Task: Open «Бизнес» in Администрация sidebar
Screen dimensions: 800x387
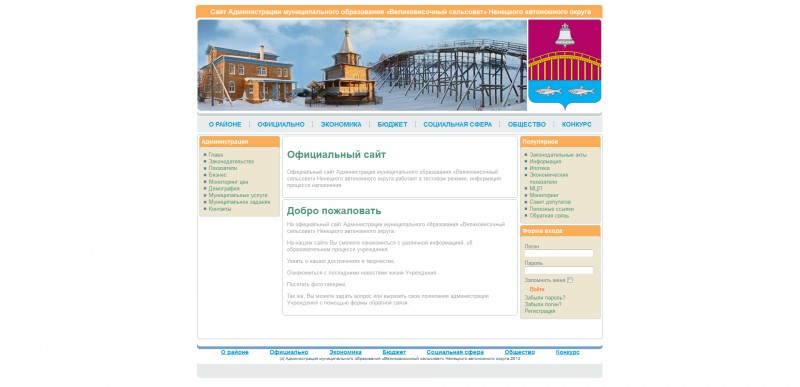Action: tap(217, 174)
